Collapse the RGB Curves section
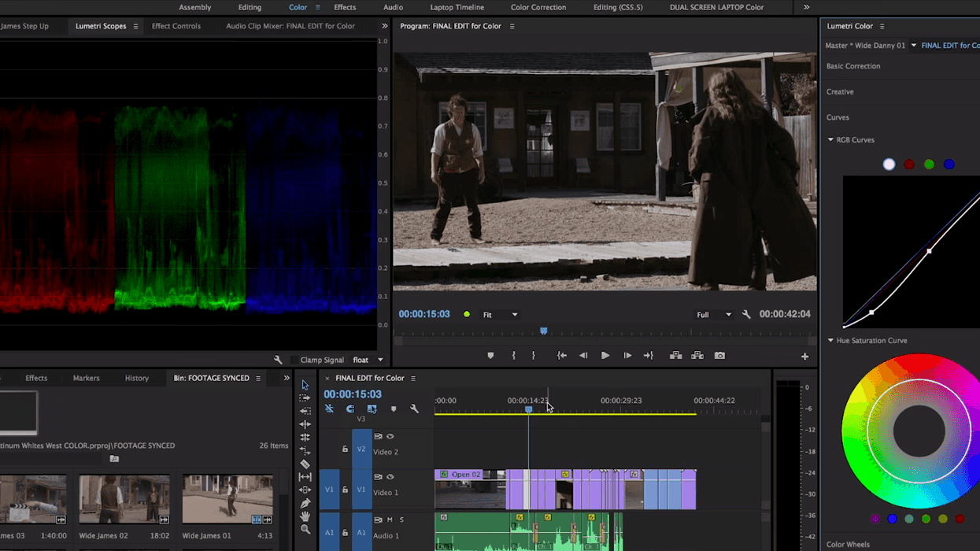980x551 pixels. pyautogui.click(x=830, y=140)
